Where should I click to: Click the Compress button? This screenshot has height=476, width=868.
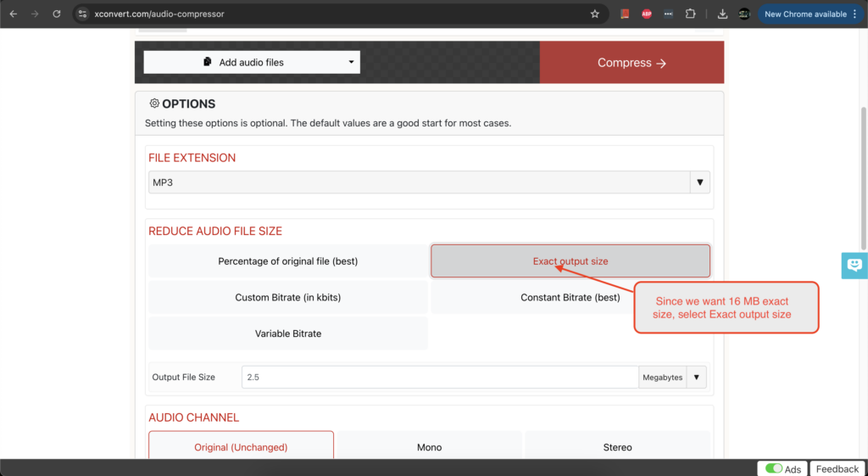pos(632,63)
